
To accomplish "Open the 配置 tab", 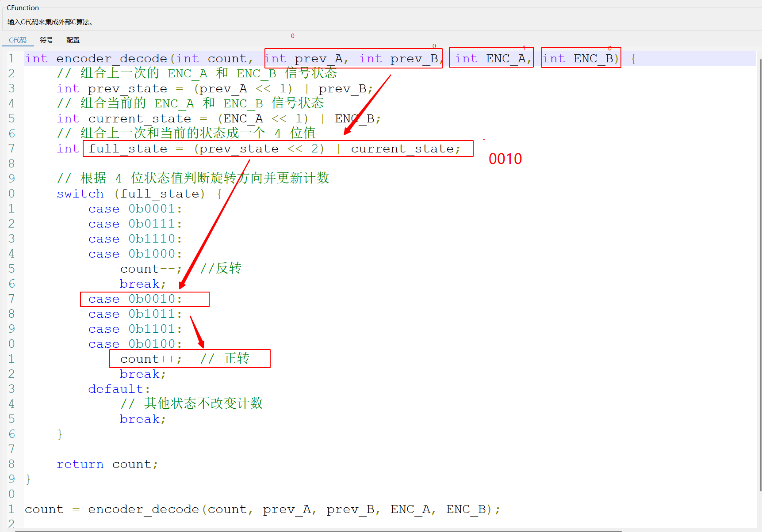I will click(x=73, y=40).
